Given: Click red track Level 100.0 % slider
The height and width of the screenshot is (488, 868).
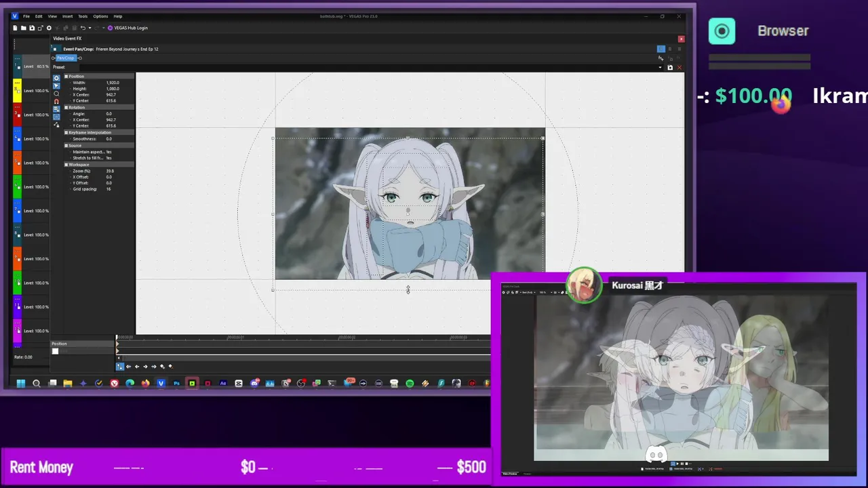Looking at the screenshot, I should [37, 115].
